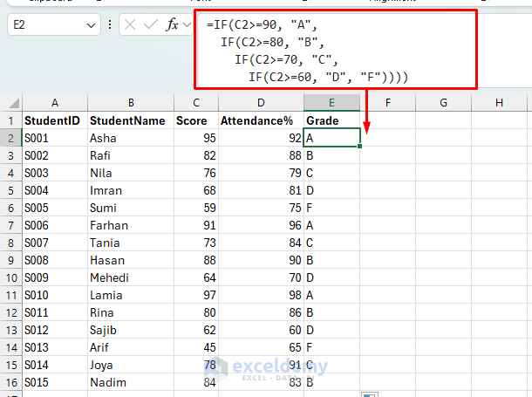Click the three-dot handle beside Name Box
The width and height of the screenshot is (532, 397).
110,24
